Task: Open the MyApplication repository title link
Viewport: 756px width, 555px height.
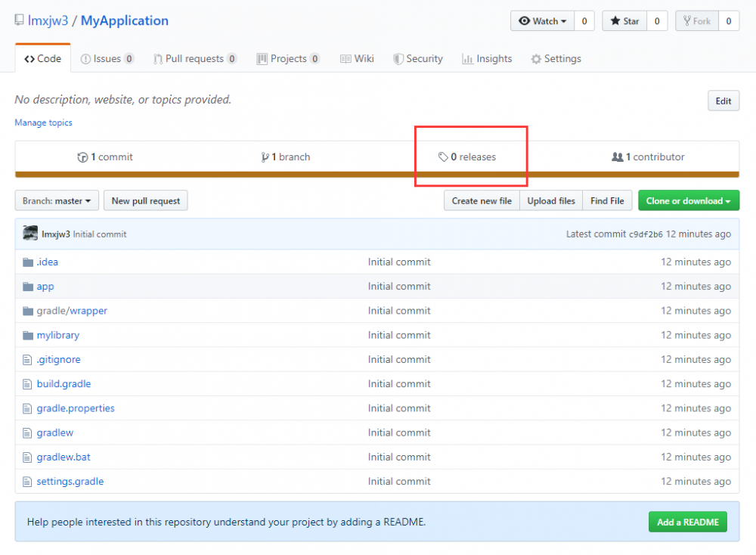Action: pos(125,20)
